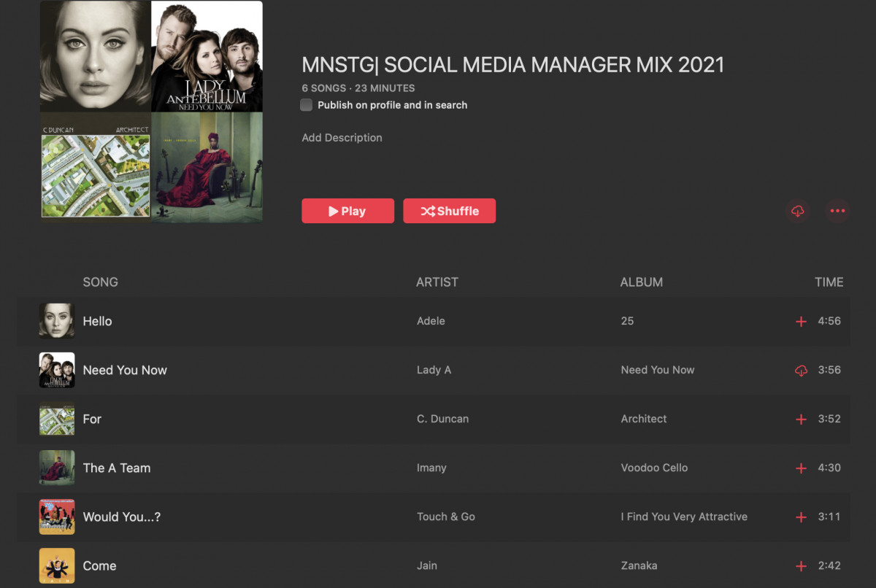The image size is (876, 588).
Task: Open artist Touch & Go
Action: click(446, 517)
